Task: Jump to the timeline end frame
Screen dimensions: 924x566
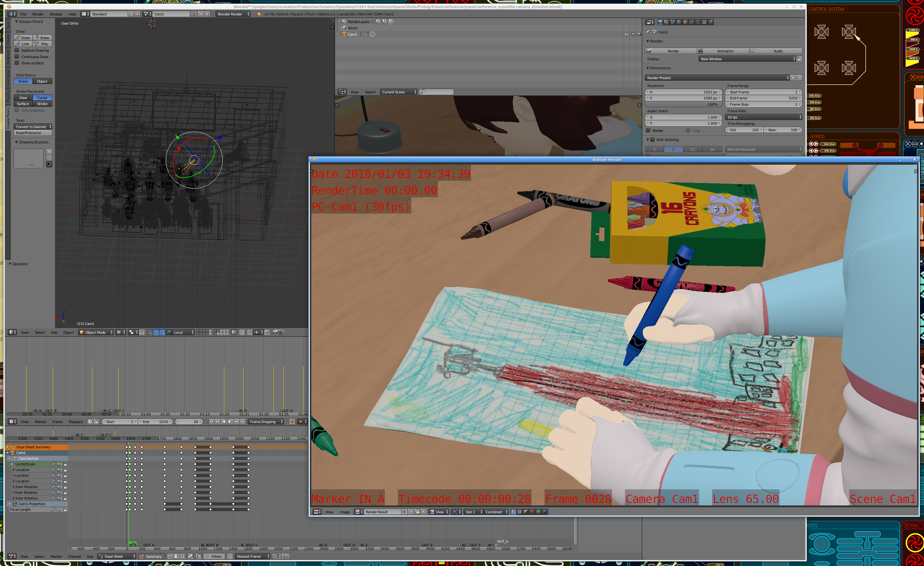Action: (x=243, y=422)
